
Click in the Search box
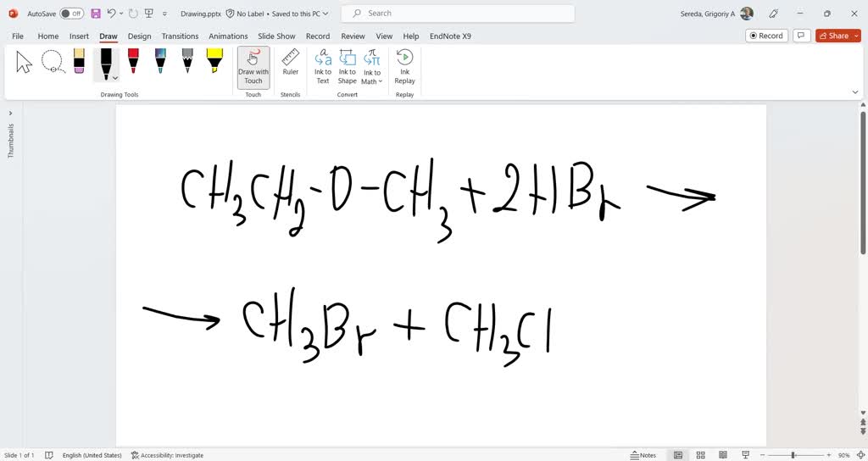(458, 14)
